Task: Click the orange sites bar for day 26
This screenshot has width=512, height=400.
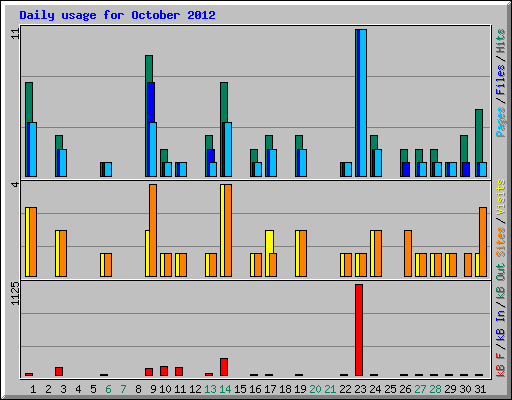Action: coord(408,253)
